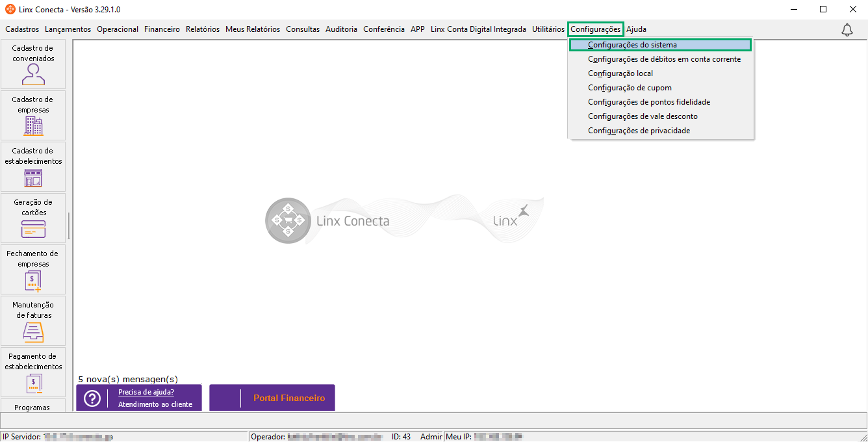
Task: Open Linx Conta Digital Integrada menu
Action: [x=478, y=29]
